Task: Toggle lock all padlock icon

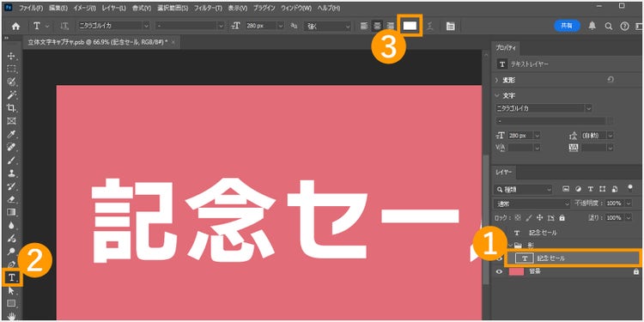Action: [x=562, y=217]
